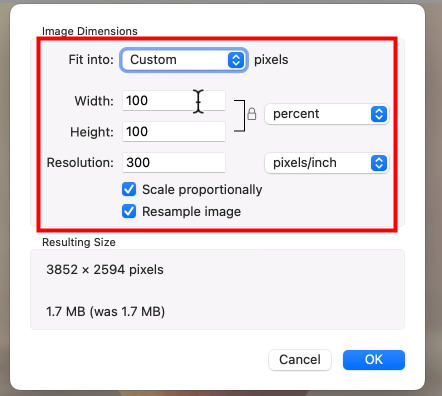Open the pixels/inch units dropdown

(327, 163)
